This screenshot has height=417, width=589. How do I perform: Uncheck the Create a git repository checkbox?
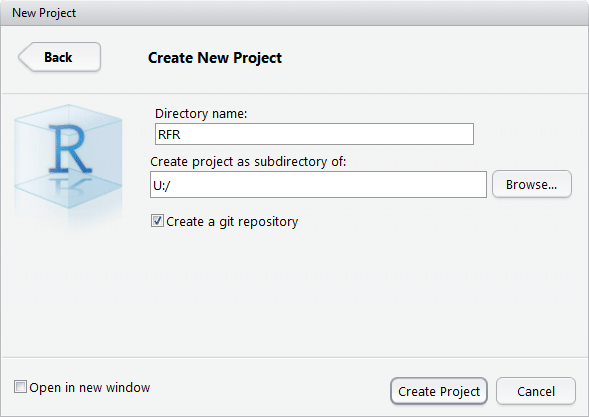[x=157, y=221]
